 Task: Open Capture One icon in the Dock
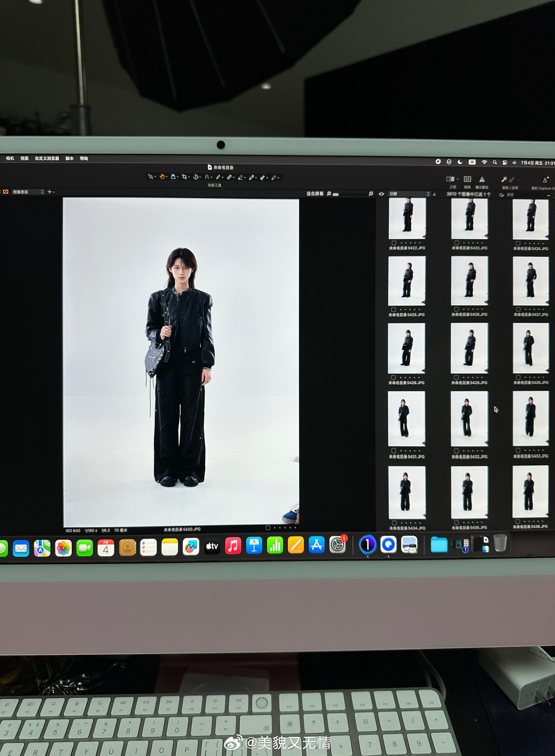click(368, 544)
